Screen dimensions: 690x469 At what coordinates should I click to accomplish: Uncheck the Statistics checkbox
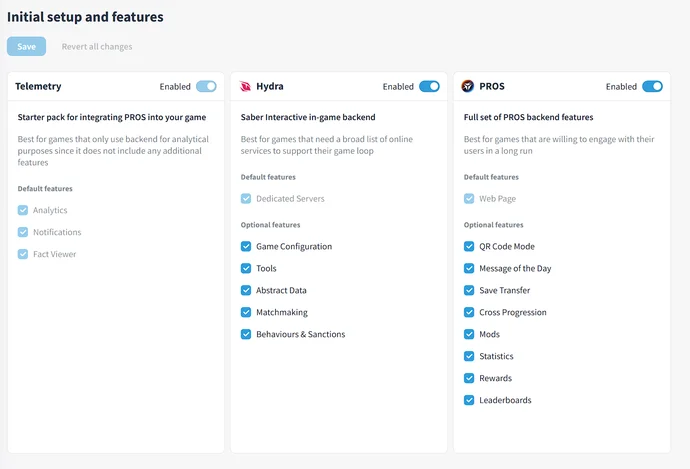pyautogui.click(x=469, y=356)
